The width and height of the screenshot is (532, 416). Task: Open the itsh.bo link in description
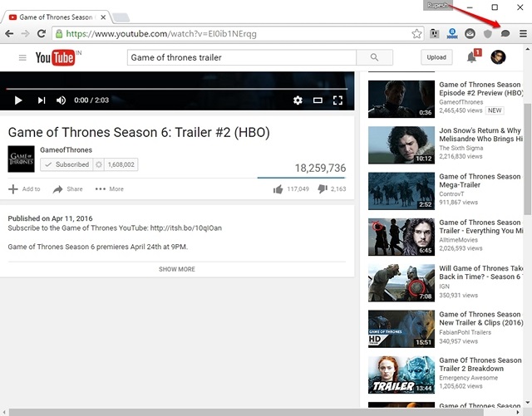pyautogui.click(x=186, y=228)
